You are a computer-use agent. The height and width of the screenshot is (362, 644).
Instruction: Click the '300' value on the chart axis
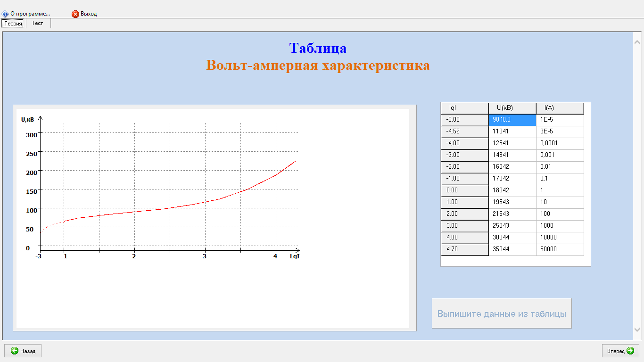[x=31, y=135]
